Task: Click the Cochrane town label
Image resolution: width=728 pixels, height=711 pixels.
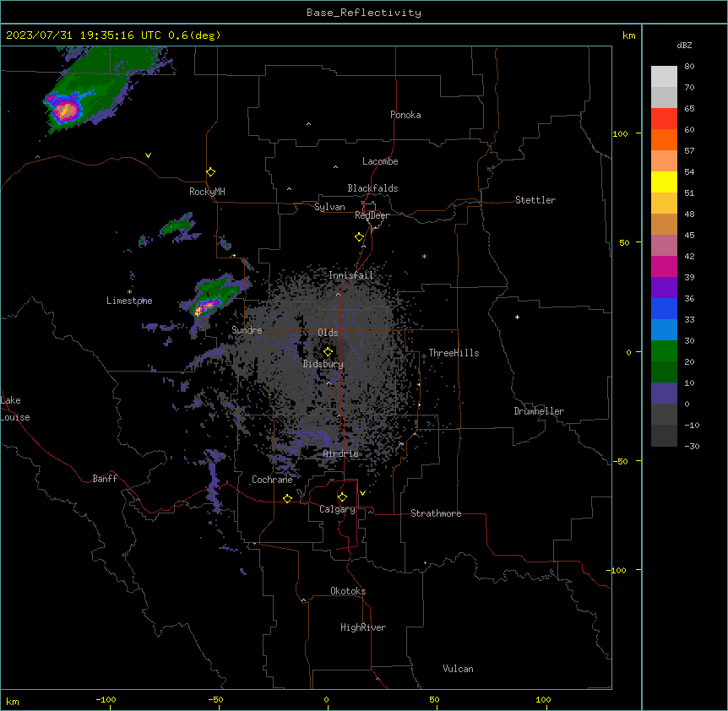Action: coord(272,480)
